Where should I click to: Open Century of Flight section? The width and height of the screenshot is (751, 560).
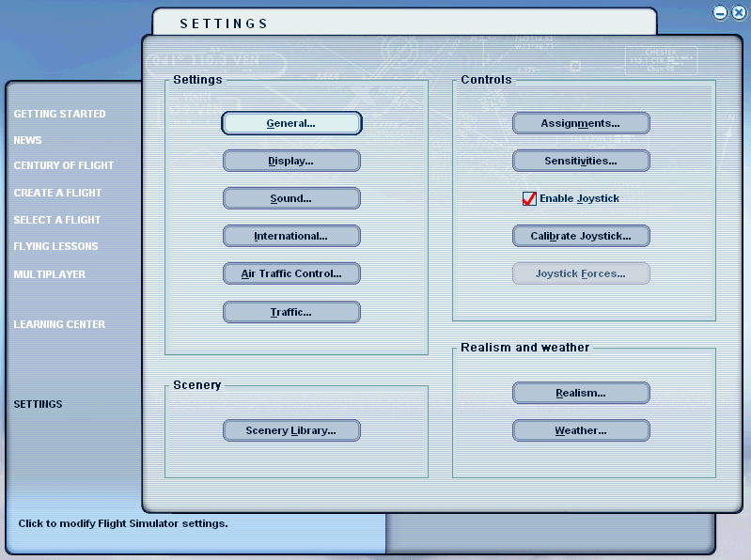(63, 165)
